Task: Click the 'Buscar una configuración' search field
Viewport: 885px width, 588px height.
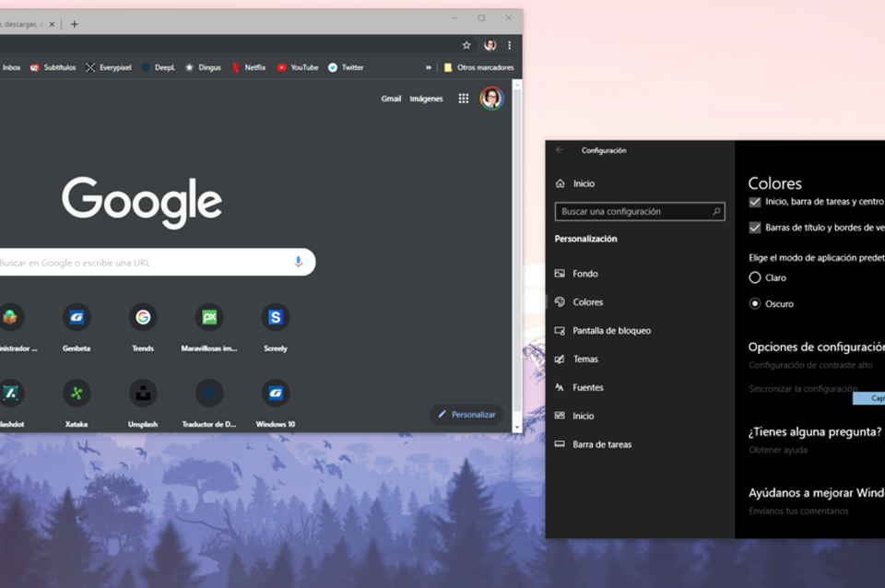Action: pyautogui.click(x=634, y=212)
